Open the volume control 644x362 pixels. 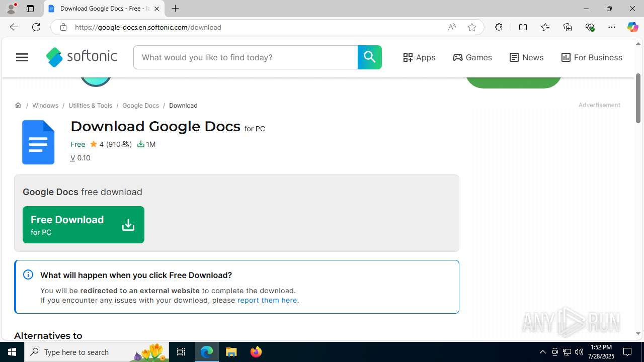pyautogui.click(x=579, y=352)
